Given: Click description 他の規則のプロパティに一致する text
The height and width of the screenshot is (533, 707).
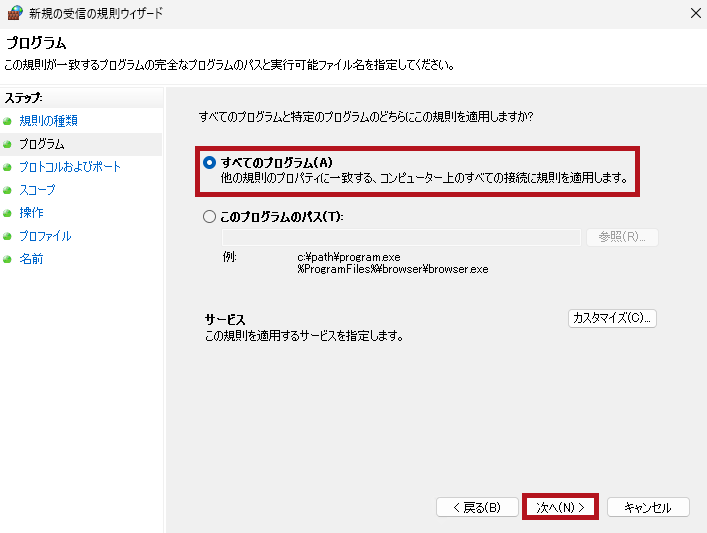Looking at the screenshot, I should point(424,178).
